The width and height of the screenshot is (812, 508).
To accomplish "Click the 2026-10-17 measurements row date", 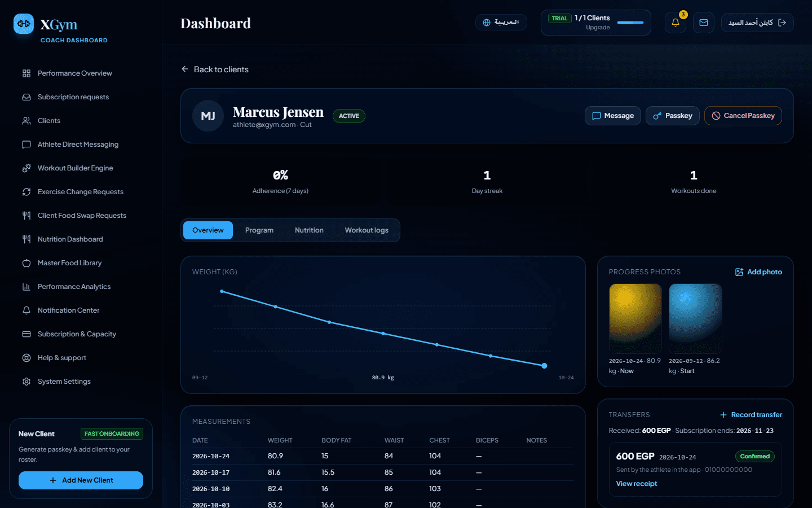I will [x=211, y=472].
